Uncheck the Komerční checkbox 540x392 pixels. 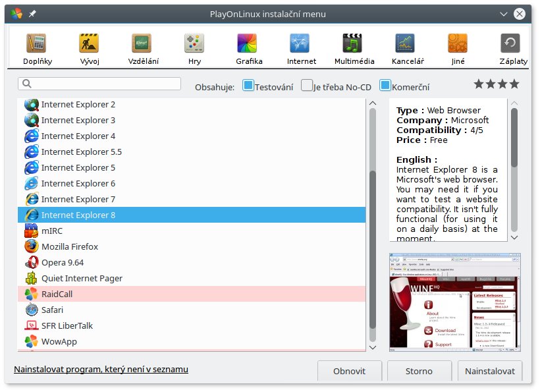pos(385,86)
